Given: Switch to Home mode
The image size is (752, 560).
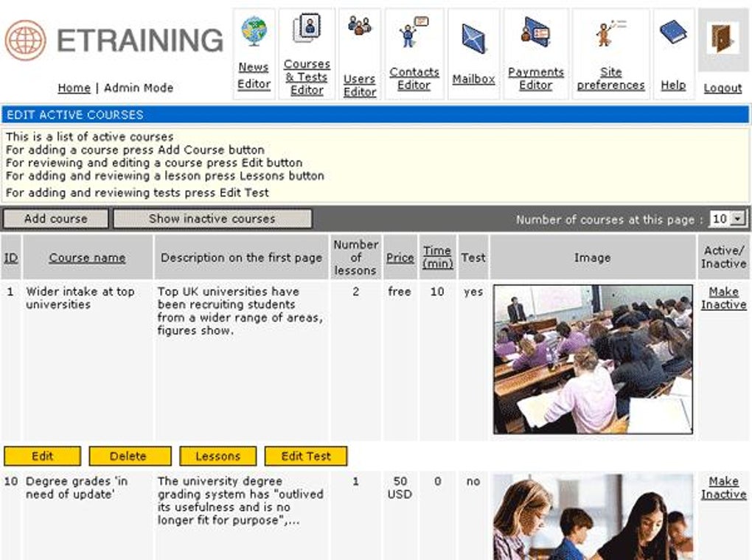Looking at the screenshot, I should (73, 88).
